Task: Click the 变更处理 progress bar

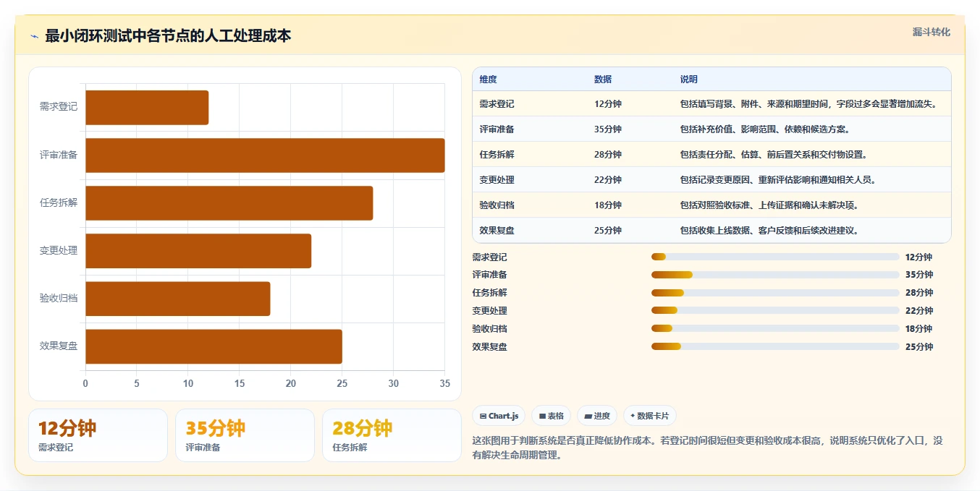Action: tap(775, 311)
